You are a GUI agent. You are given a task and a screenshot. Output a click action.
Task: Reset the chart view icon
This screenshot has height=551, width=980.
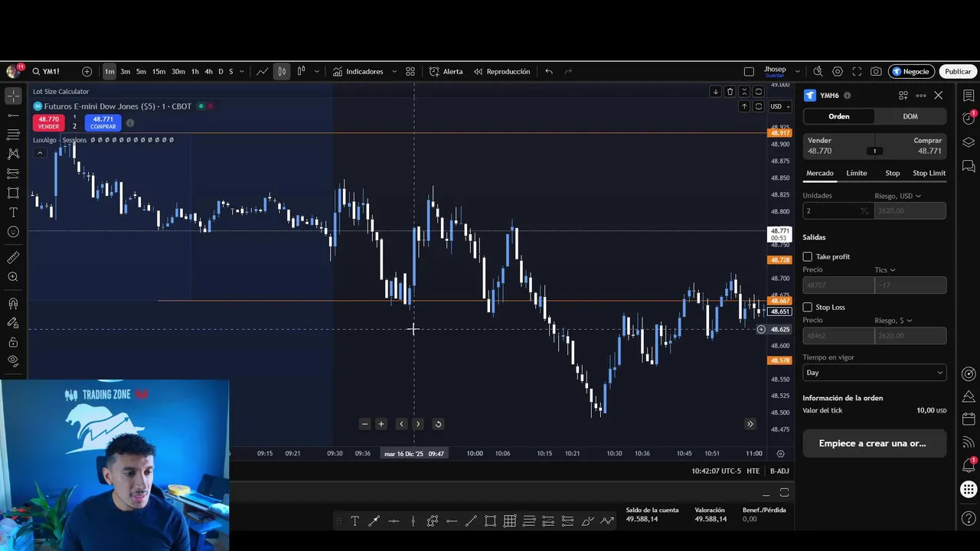[x=438, y=424]
